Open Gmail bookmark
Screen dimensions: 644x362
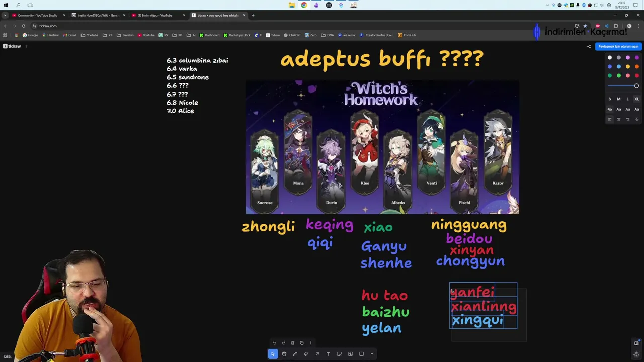(70, 35)
